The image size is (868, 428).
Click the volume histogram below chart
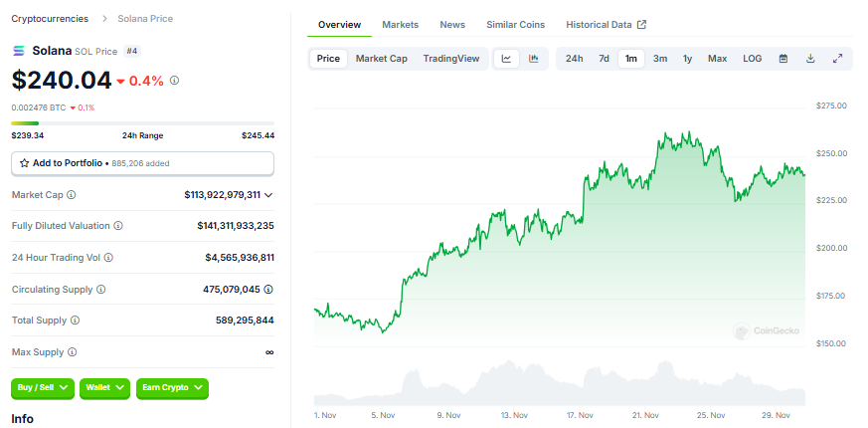click(x=559, y=383)
